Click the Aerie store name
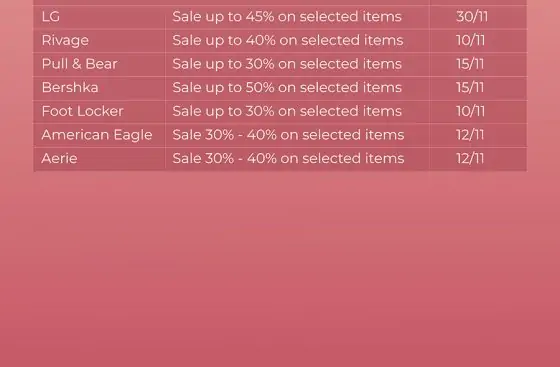The image size is (560, 367). click(59, 159)
